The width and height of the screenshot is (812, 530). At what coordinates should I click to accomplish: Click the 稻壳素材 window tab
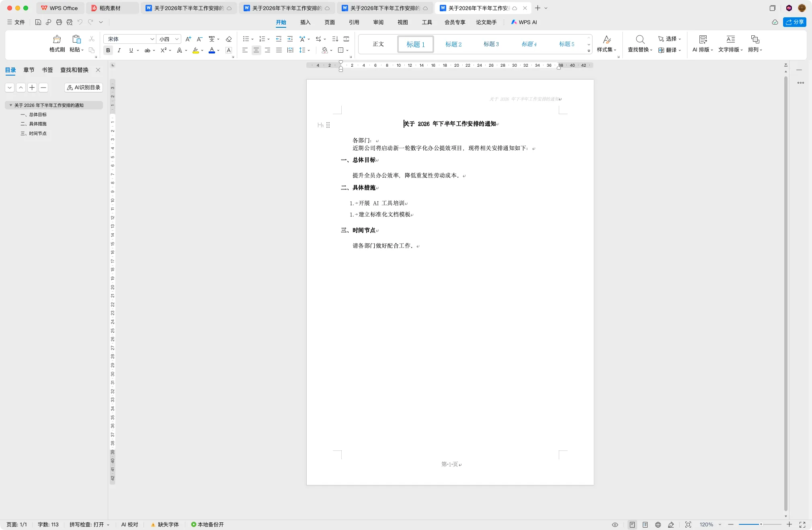pyautogui.click(x=112, y=8)
